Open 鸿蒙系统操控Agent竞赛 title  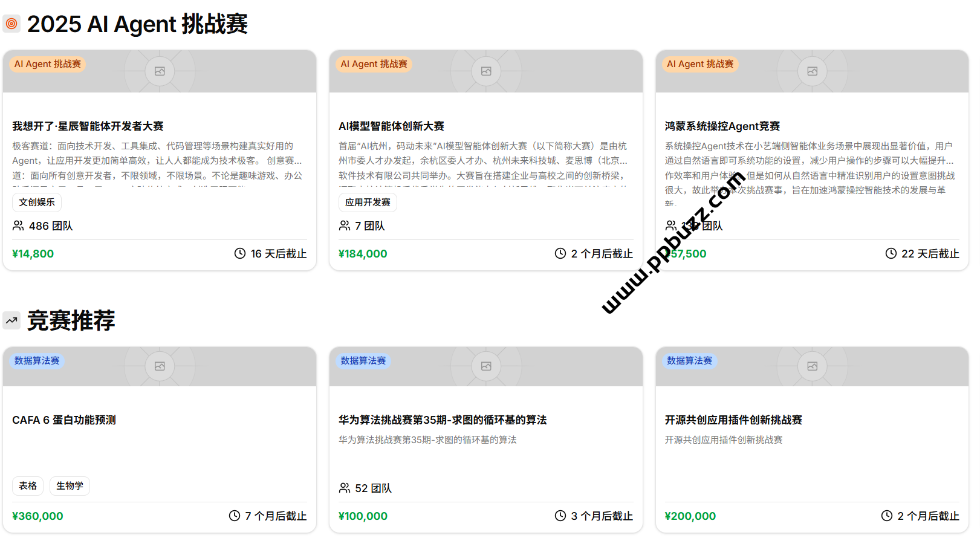click(x=722, y=126)
